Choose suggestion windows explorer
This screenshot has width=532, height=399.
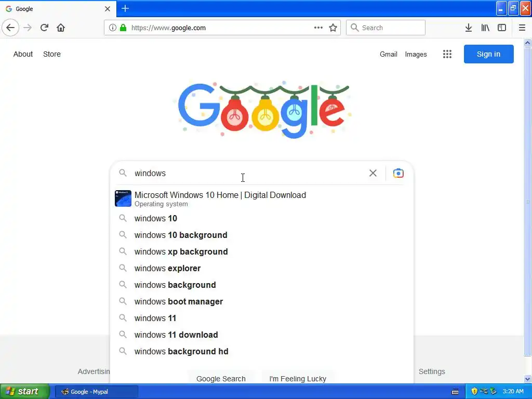(262, 269)
